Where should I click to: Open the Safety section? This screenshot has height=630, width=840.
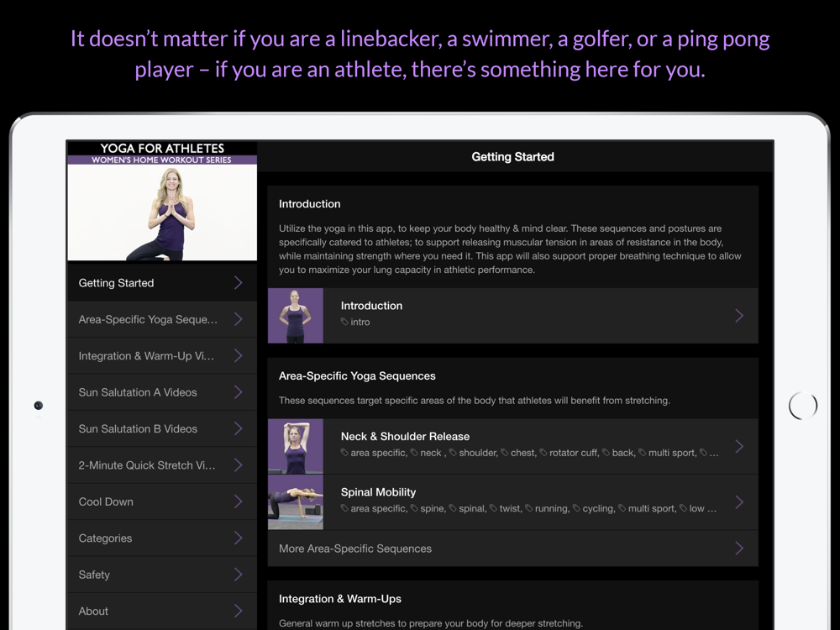[x=162, y=575]
